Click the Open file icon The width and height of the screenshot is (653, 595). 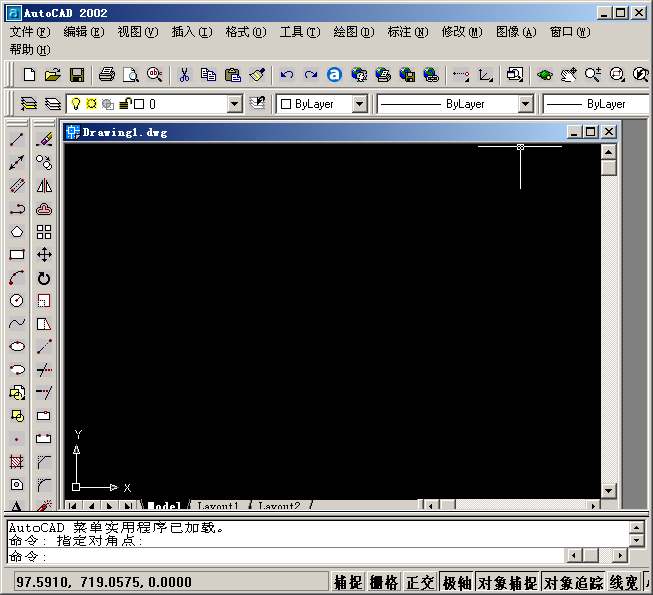(x=53, y=75)
